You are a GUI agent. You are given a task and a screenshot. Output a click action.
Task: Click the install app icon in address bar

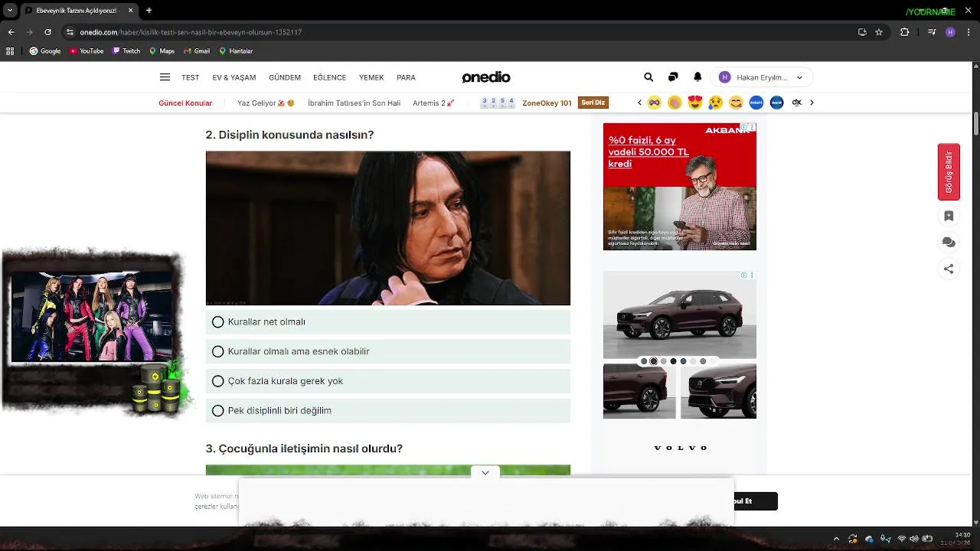862,32
